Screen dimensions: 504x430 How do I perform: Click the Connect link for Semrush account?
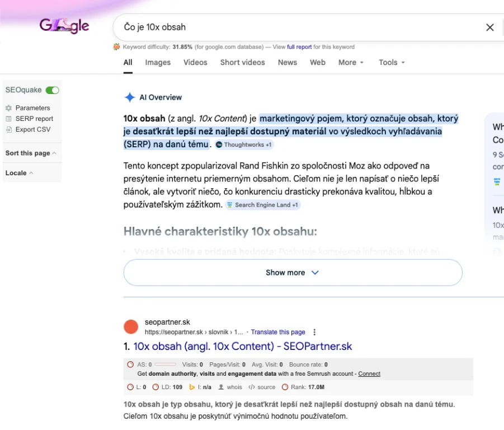[369, 373]
